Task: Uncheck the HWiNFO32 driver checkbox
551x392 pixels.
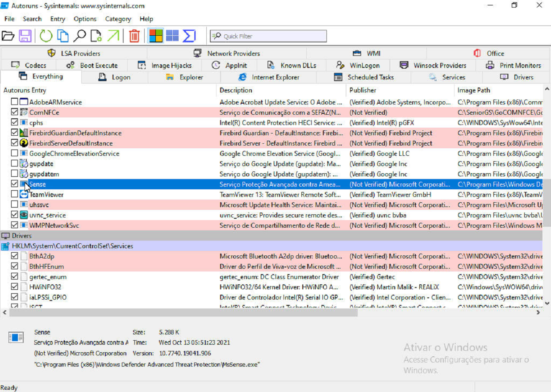Action: [x=14, y=287]
